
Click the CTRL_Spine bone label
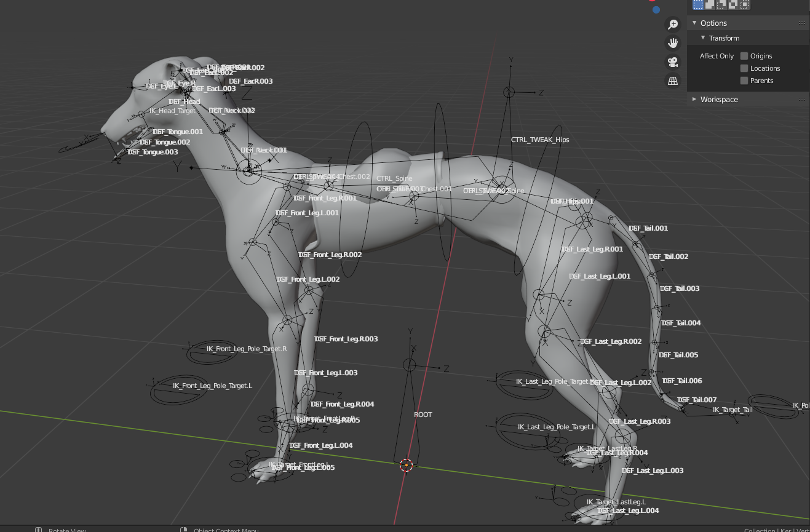(x=394, y=178)
